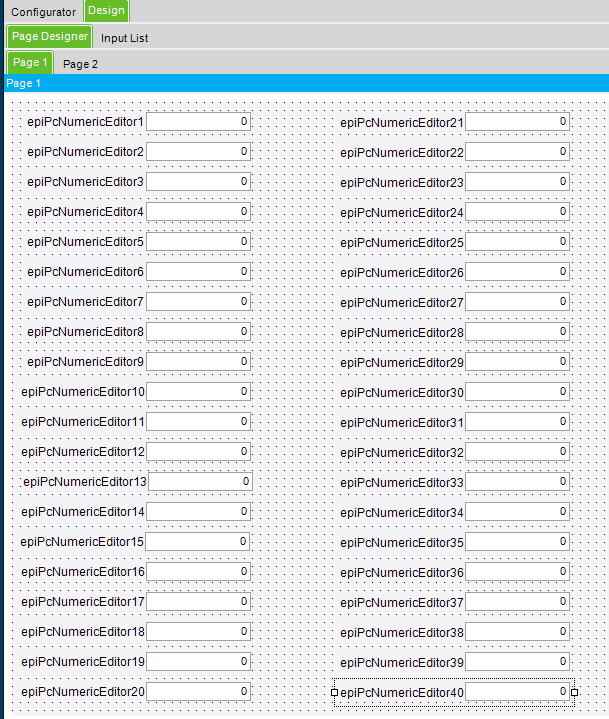Click the epiPcNumericEditor6 input field

click(x=199, y=271)
